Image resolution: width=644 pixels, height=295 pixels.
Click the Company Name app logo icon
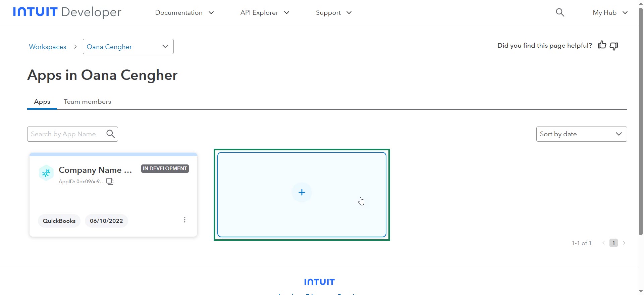tap(46, 173)
